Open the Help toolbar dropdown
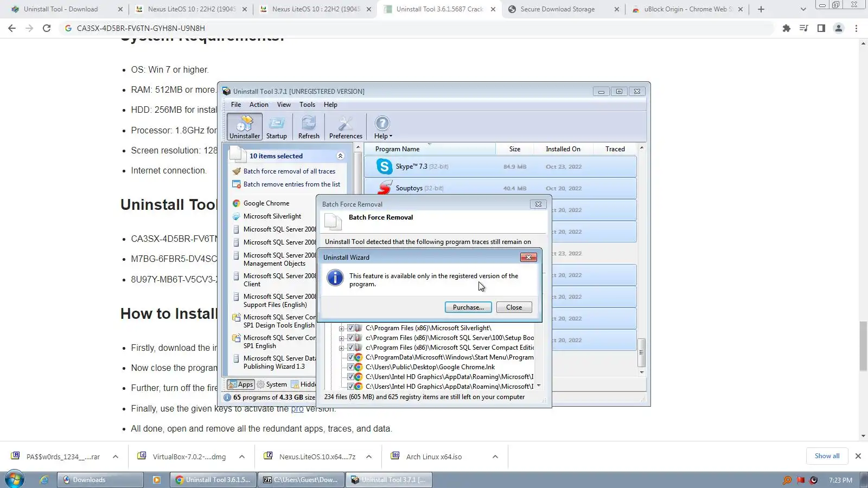This screenshot has width=868, height=488. 382,127
